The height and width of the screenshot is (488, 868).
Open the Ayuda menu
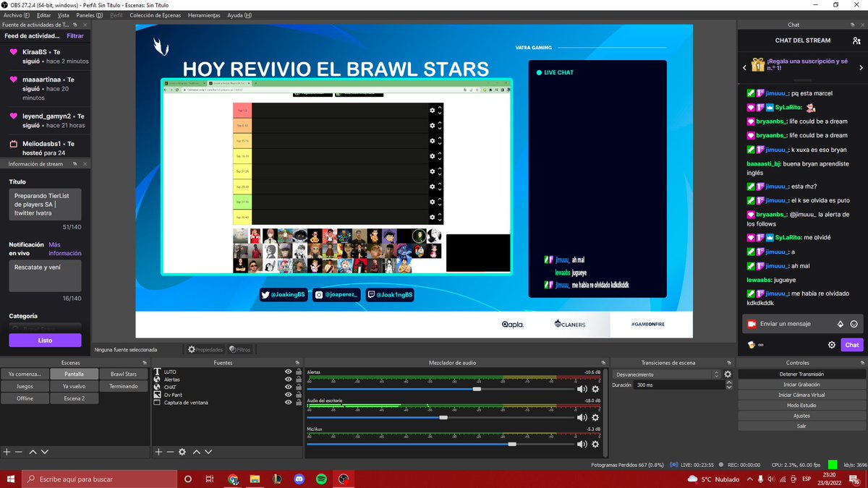239,15
